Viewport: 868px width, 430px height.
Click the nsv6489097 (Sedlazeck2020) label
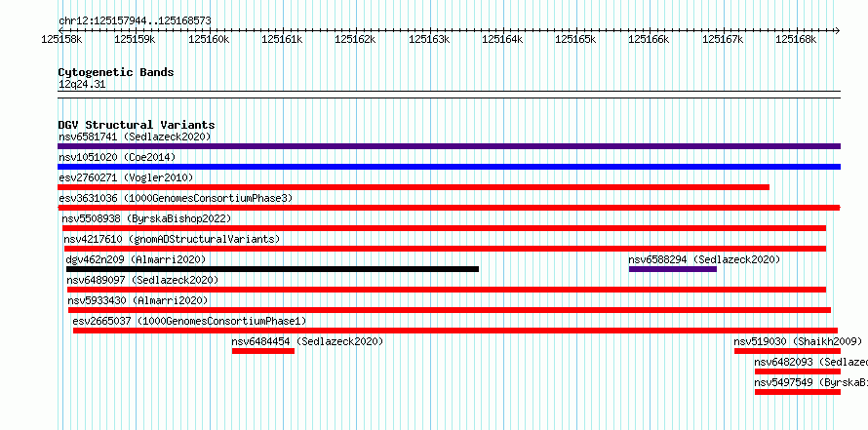tap(142, 280)
